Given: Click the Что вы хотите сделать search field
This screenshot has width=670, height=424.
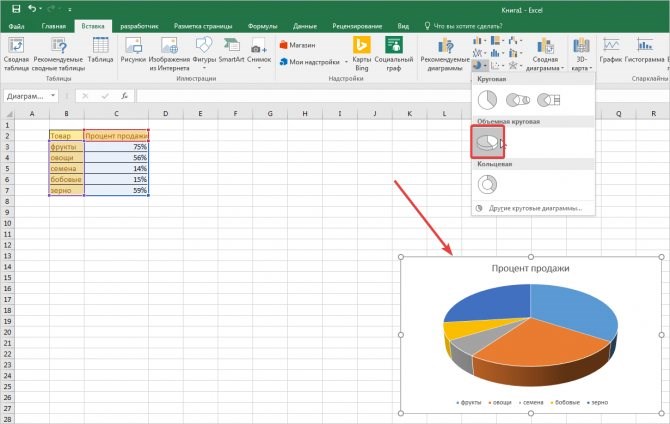Looking at the screenshot, I should [x=468, y=26].
